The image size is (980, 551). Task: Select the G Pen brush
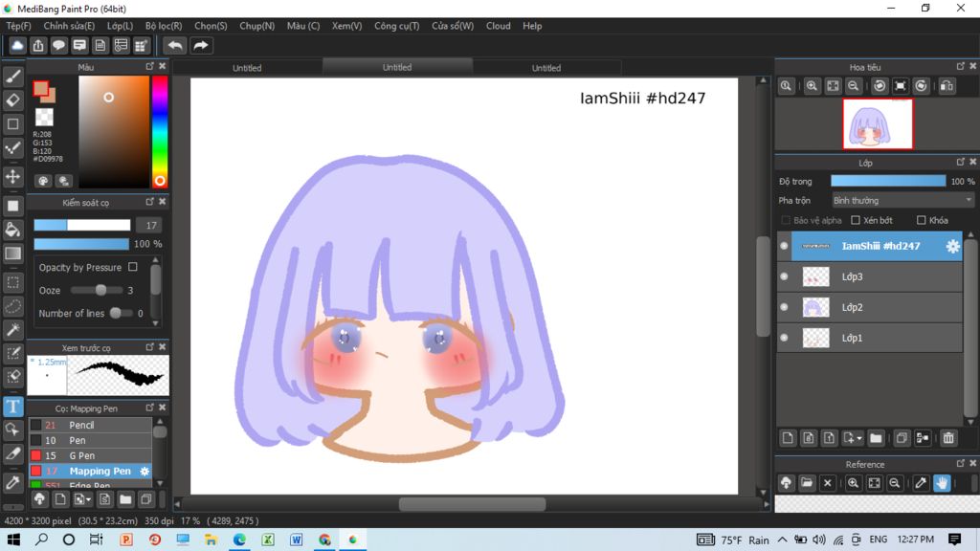[x=90, y=455]
